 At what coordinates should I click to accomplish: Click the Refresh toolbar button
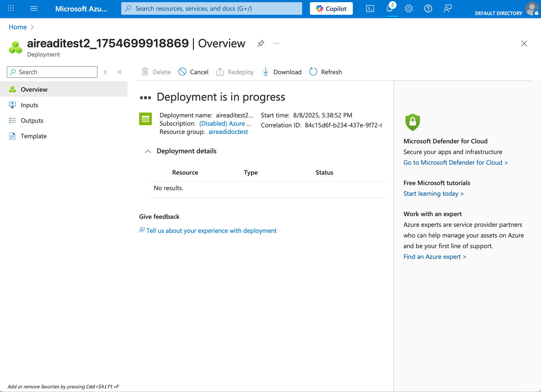click(x=326, y=72)
